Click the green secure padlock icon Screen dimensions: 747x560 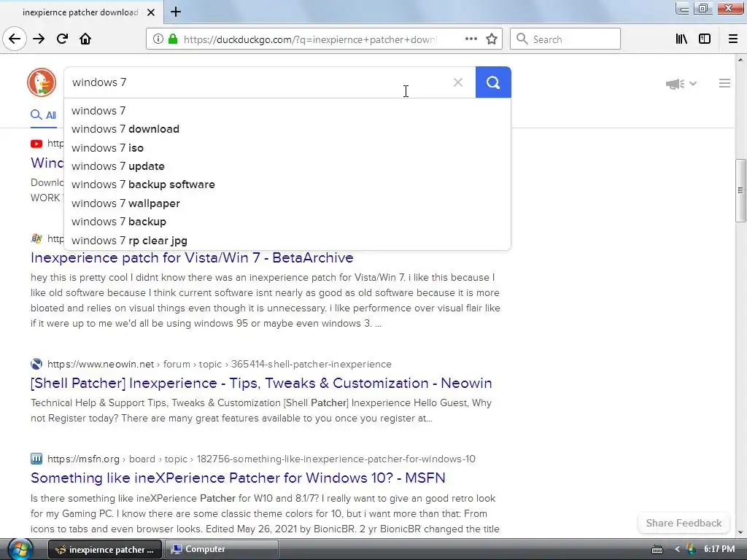click(173, 39)
